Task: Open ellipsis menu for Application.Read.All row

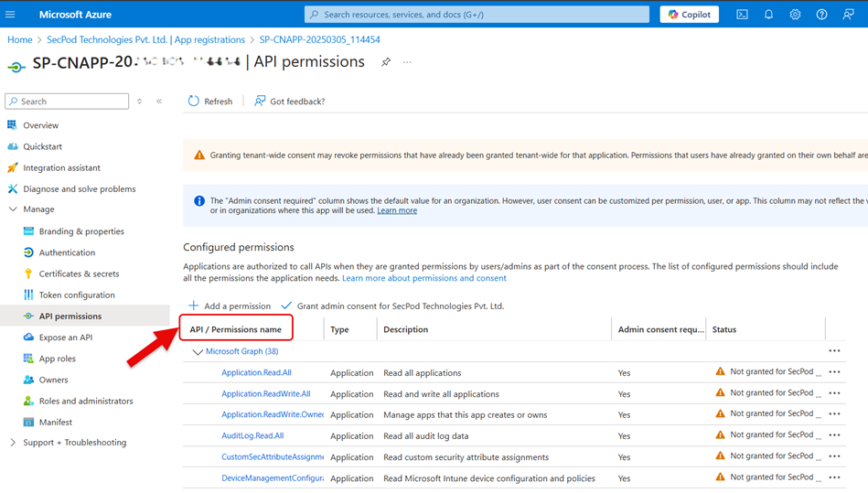Action: [x=834, y=372]
